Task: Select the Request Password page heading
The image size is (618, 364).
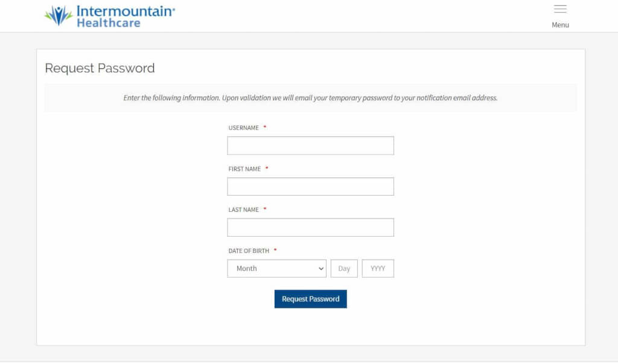Action: tap(100, 68)
